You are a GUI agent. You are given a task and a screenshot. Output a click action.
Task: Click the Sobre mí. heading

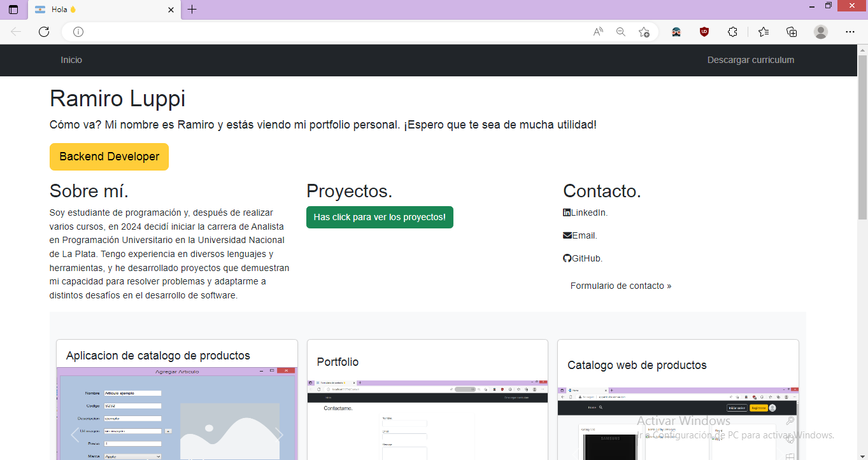coord(89,191)
